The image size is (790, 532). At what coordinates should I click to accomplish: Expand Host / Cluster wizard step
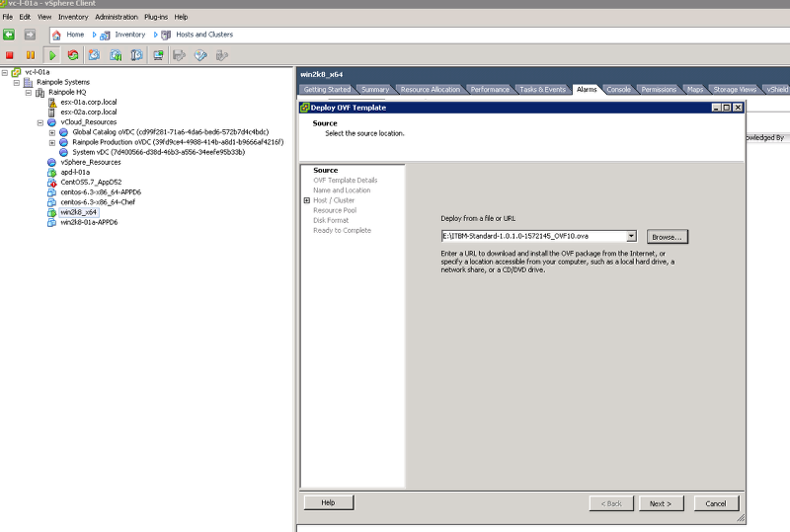[x=307, y=200]
